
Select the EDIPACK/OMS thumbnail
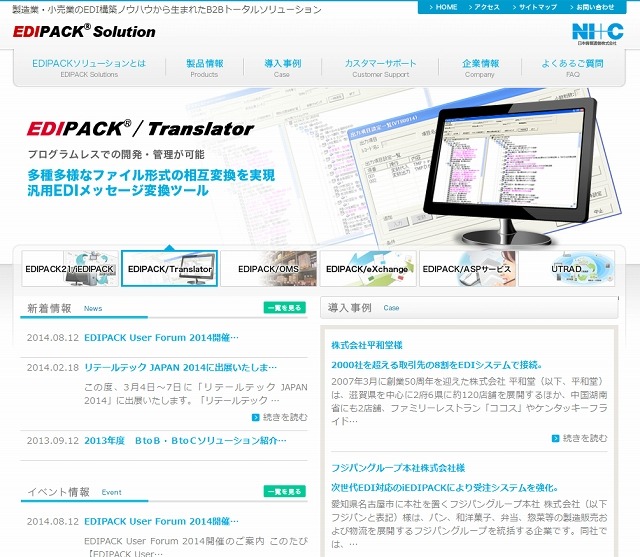(x=269, y=269)
